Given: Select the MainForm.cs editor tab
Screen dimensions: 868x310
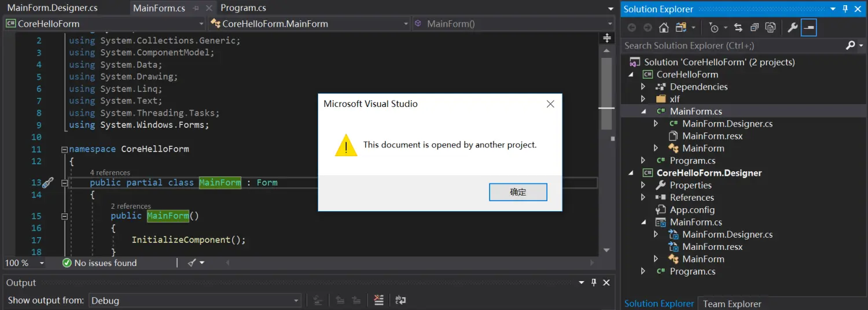Looking at the screenshot, I should [159, 8].
